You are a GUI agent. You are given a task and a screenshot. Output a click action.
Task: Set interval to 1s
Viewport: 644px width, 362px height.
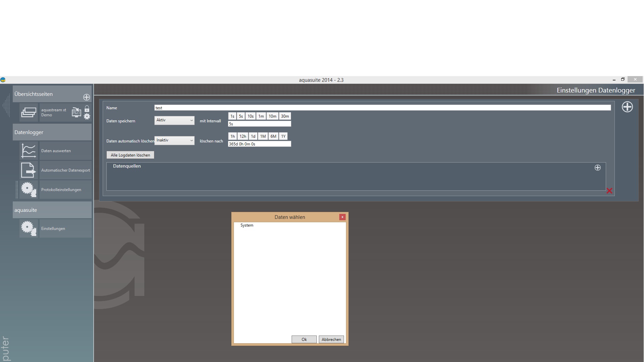point(232,116)
